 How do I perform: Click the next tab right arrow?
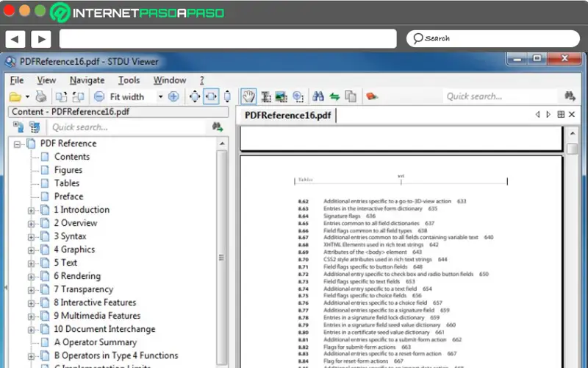(548, 114)
